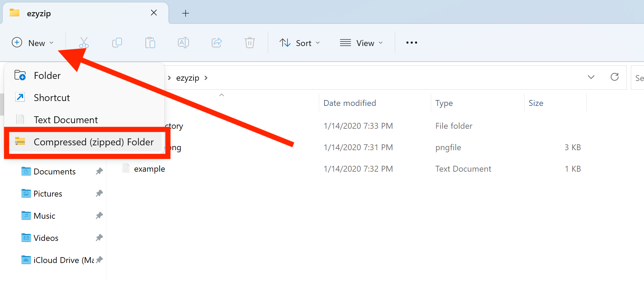Open the address bar history dropdown
Viewport: 644px width, 281px height.
[591, 77]
